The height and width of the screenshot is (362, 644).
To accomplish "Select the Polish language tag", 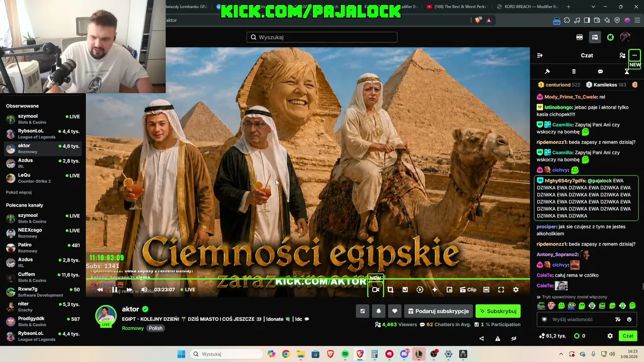I will [x=155, y=328].
